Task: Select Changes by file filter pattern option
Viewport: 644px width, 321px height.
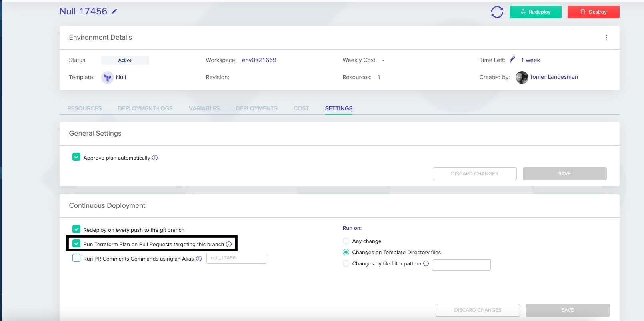Action: point(346,263)
